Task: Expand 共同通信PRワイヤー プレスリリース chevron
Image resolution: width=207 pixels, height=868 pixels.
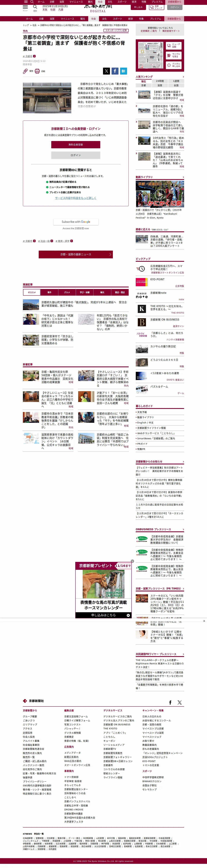Action: [183, 654]
